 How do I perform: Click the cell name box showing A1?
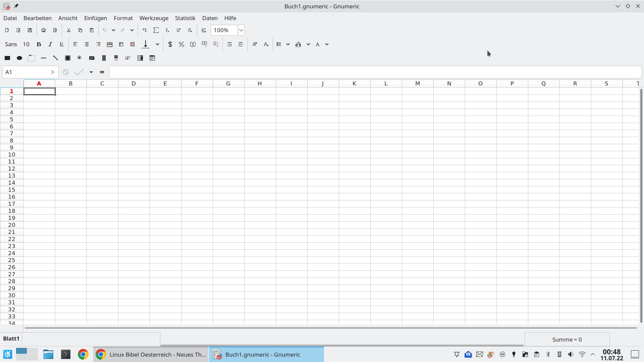26,72
